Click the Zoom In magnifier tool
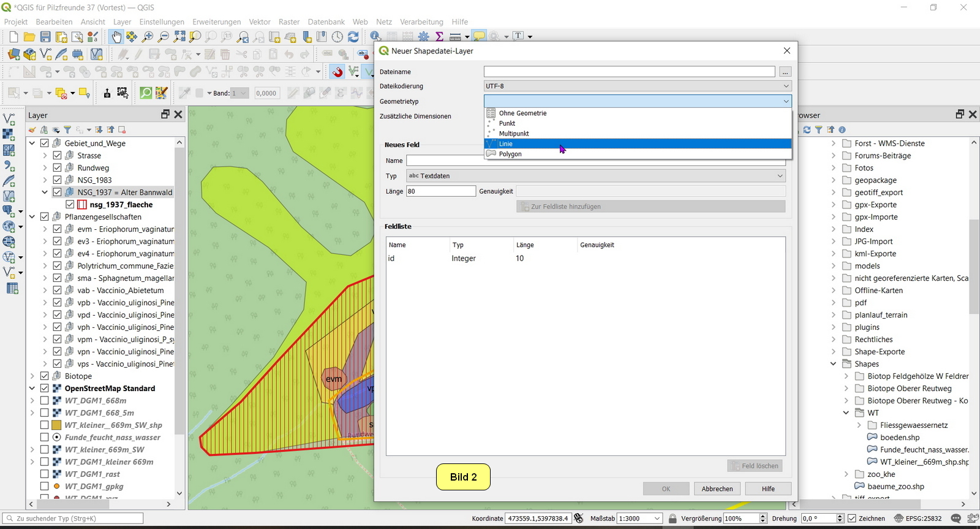 pos(148,37)
